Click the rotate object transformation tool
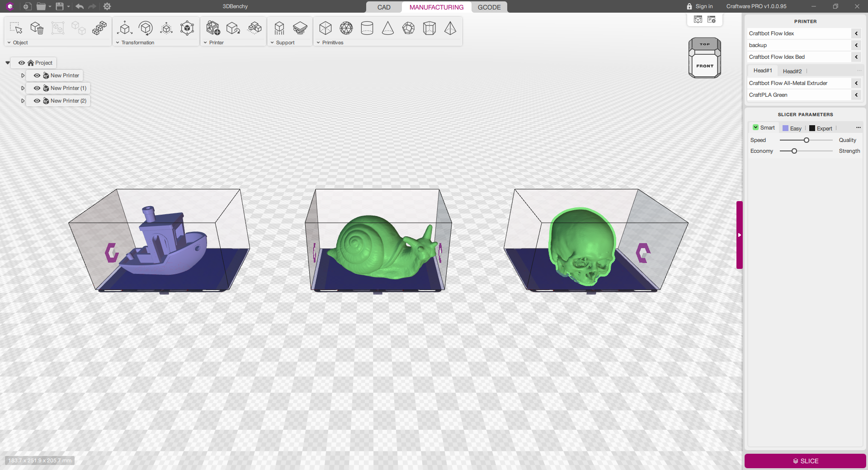The width and height of the screenshot is (868, 470). (x=146, y=28)
